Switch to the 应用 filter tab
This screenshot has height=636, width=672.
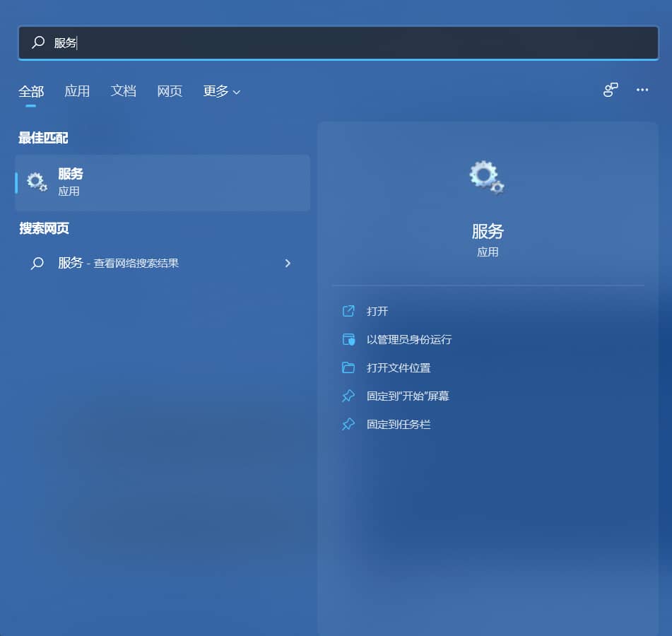(x=77, y=90)
